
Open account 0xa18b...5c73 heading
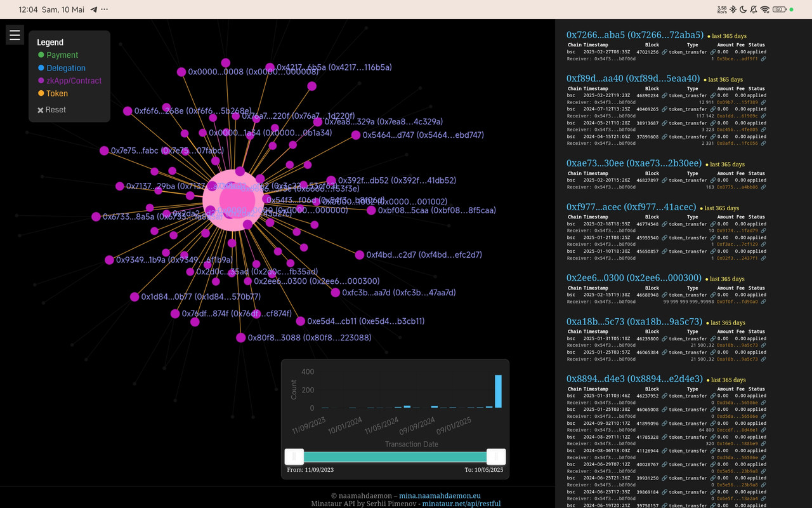point(634,321)
